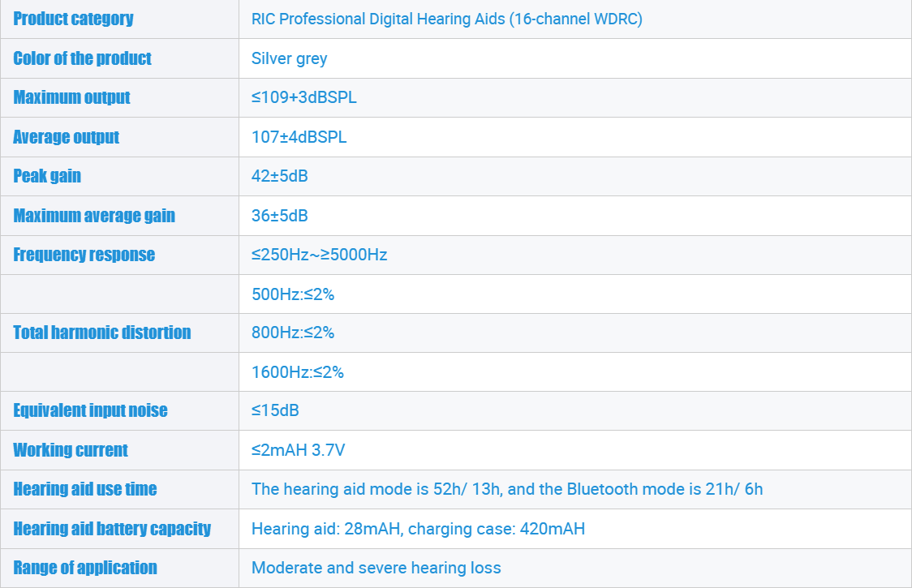Screen dimensions: 912x588
Task: Click the ≤250Hz~≥5000Hz value
Action: click(320, 255)
